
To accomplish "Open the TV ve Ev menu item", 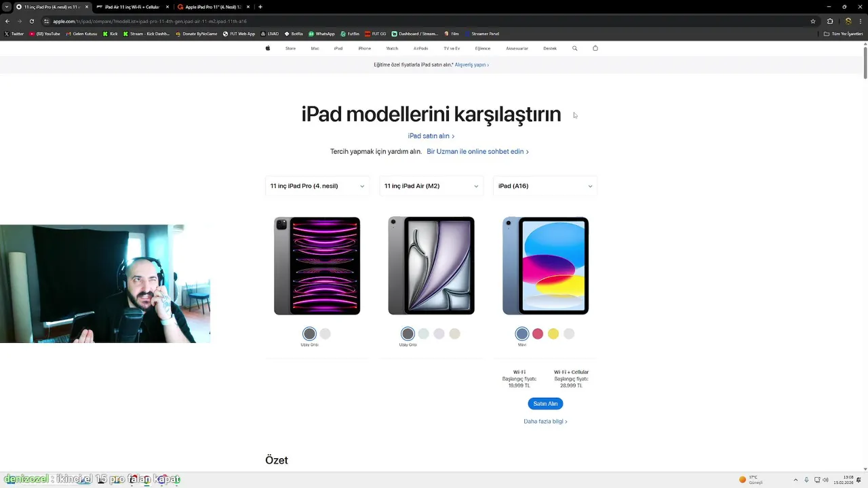I will pos(452,48).
